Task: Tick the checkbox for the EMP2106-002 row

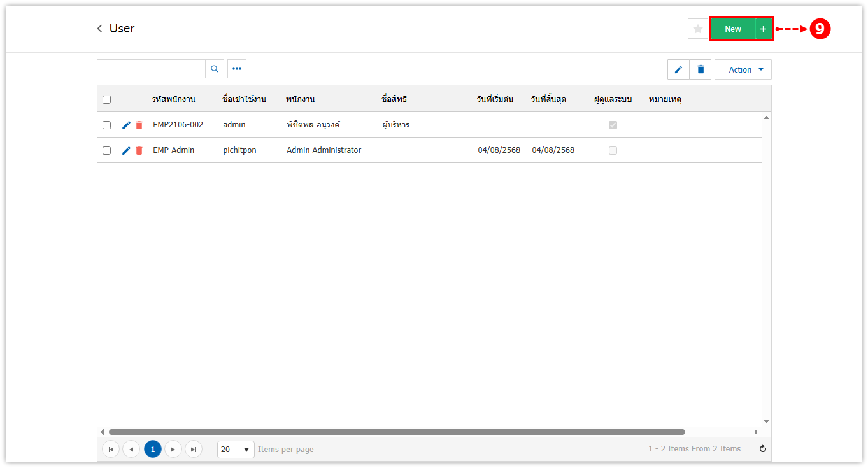Action: click(106, 125)
